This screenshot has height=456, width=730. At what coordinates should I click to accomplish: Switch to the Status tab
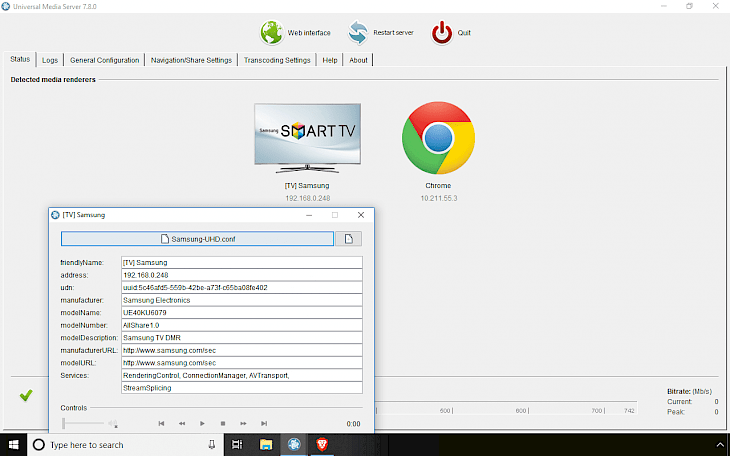[20, 59]
